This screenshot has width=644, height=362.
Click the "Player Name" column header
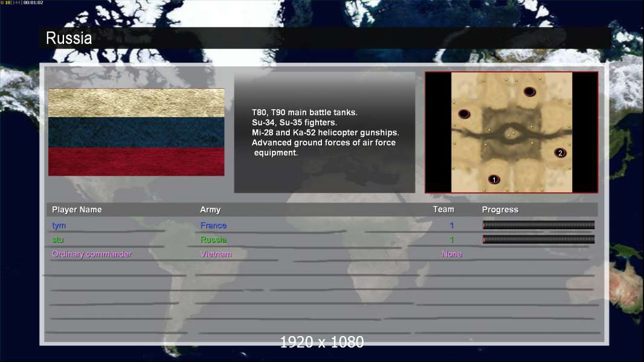click(77, 209)
